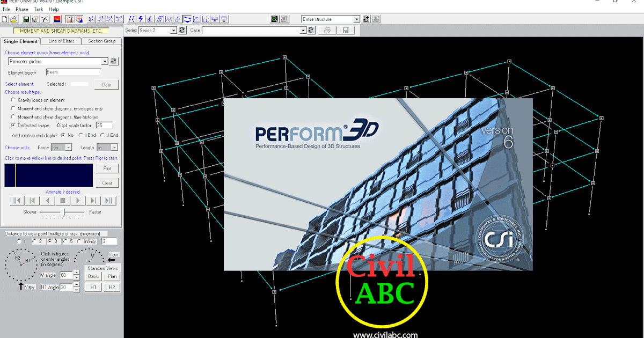Click the refresh icon beside Series dropdown
The width and height of the screenshot is (644, 338).
(x=182, y=31)
